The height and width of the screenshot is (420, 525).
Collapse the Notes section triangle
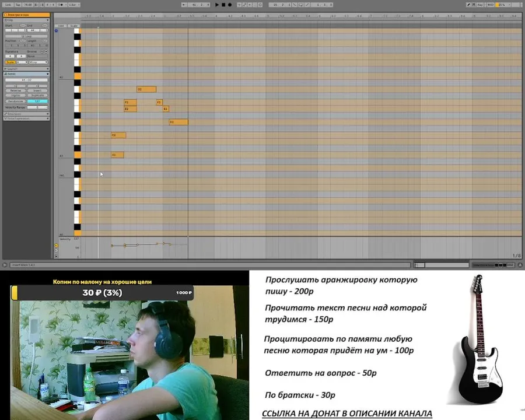(x=48, y=74)
